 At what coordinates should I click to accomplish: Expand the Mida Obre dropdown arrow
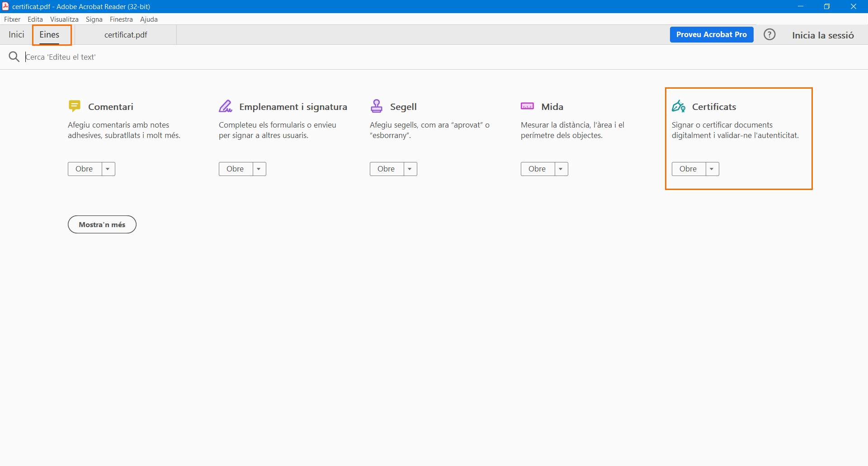(x=561, y=169)
